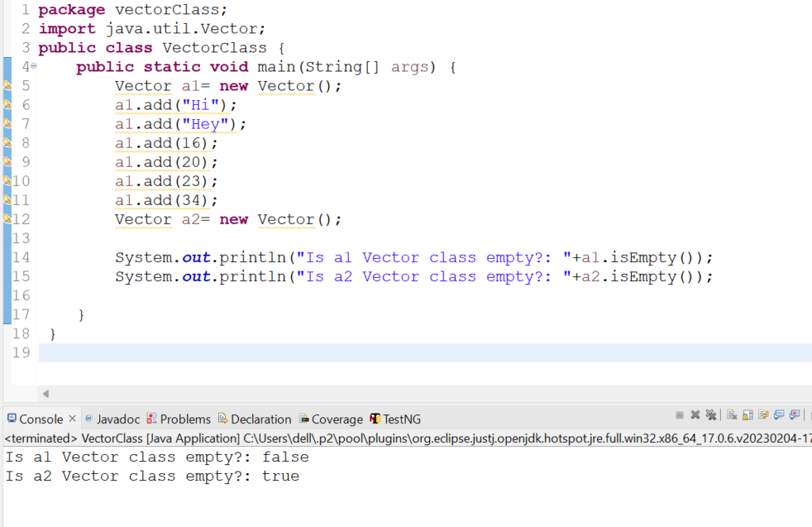
Task: Click the Problems tab icon
Action: [x=151, y=418]
